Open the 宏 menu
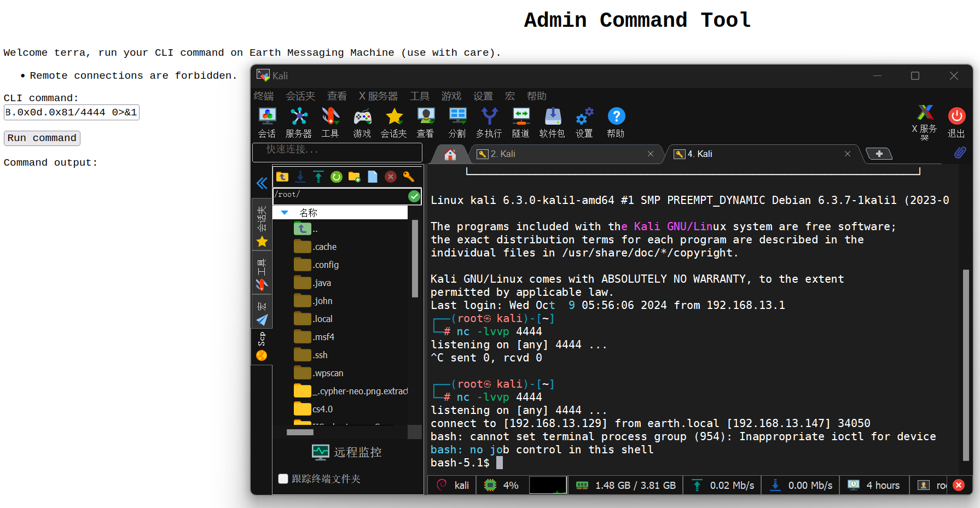Screen dimensions: 980x508 click(510, 96)
